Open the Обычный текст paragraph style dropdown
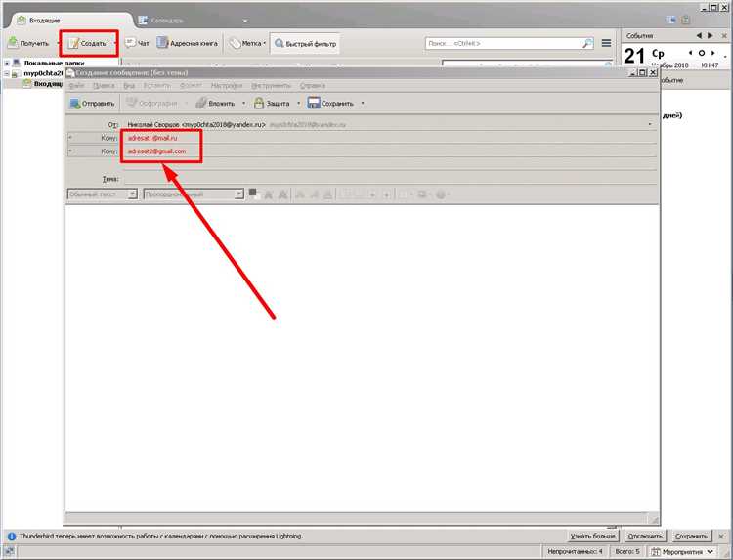Viewport: 733px width, 560px height. coord(103,194)
